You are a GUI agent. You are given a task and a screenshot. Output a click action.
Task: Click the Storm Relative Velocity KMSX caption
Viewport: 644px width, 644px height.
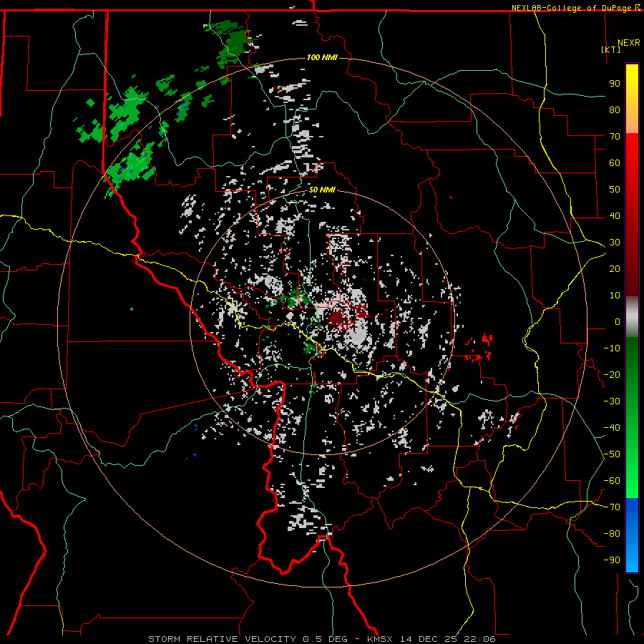pyautogui.click(x=322, y=639)
